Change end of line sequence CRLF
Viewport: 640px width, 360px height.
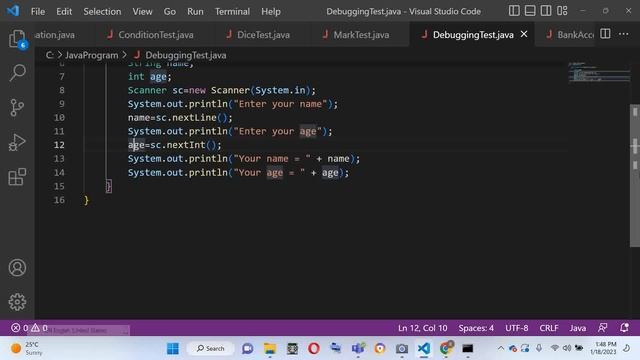(549, 328)
